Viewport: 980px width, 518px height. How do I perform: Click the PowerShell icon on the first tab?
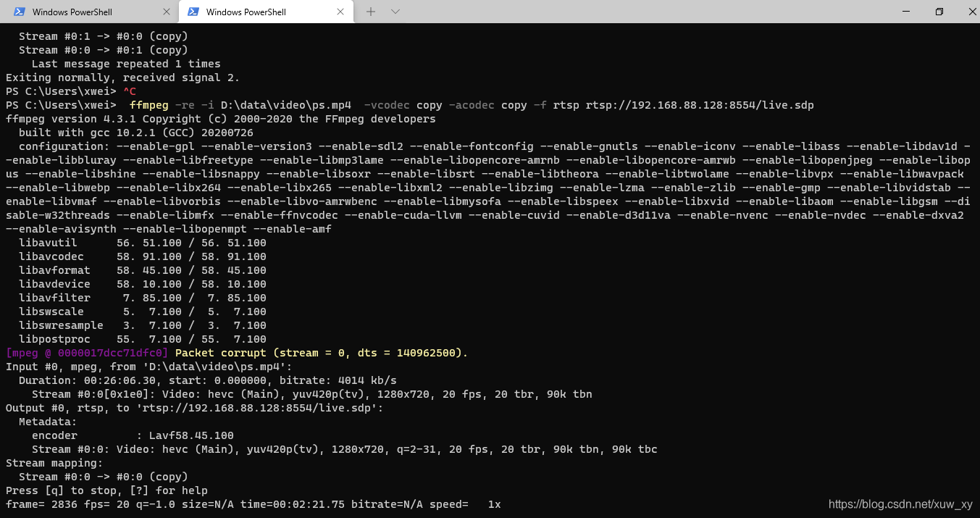point(20,12)
